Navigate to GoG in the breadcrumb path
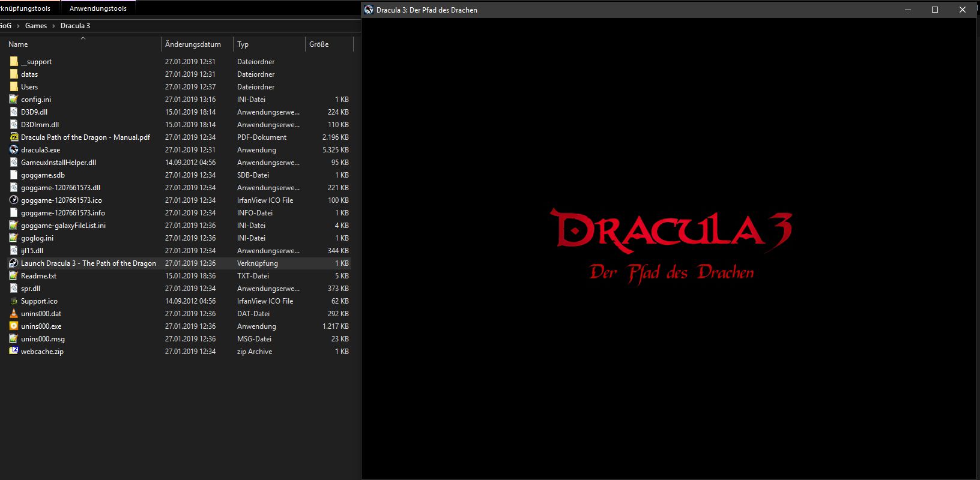The image size is (980, 480). point(5,26)
